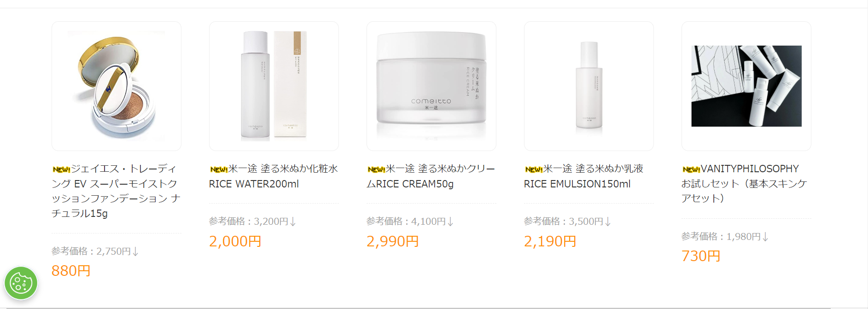Open the rice emulsion bottle image
This screenshot has width=868, height=309.
coord(589,86)
